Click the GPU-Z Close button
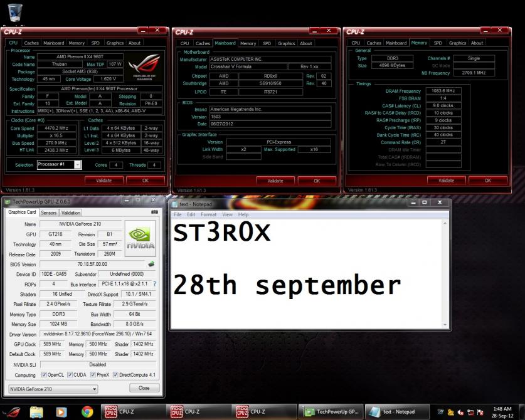 pos(144,388)
